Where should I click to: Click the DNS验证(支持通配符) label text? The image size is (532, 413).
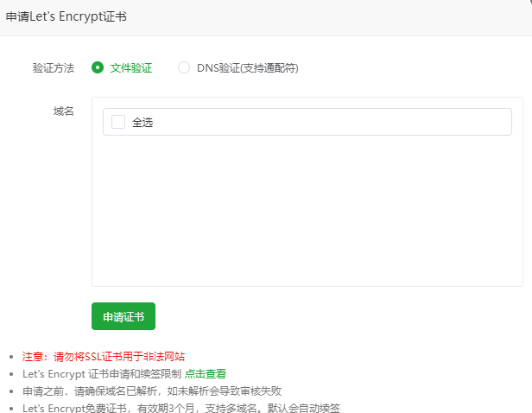(x=248, y=68)
